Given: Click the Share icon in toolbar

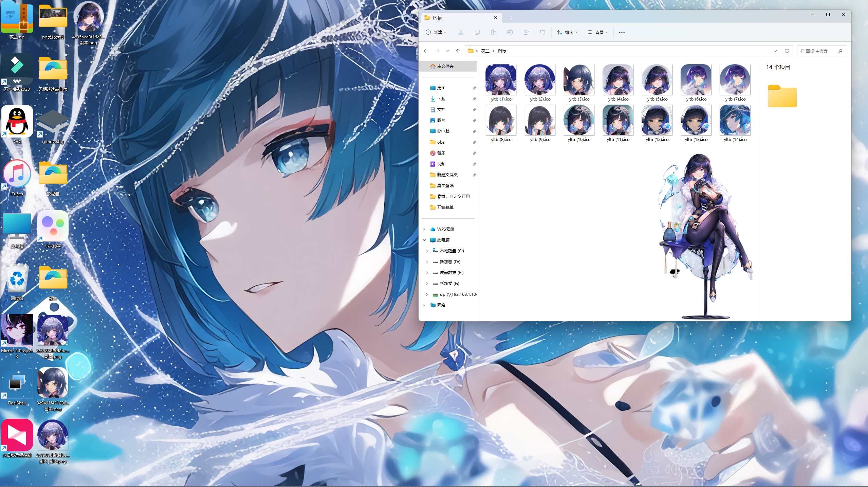Looking at the screenshot, I should tap(526, 32).
